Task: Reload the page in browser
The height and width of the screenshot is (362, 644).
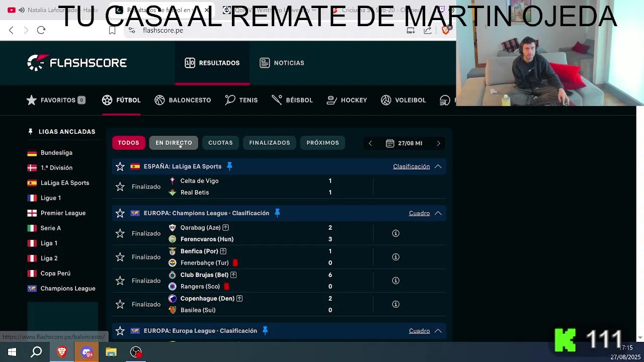Action: (41, 30)
